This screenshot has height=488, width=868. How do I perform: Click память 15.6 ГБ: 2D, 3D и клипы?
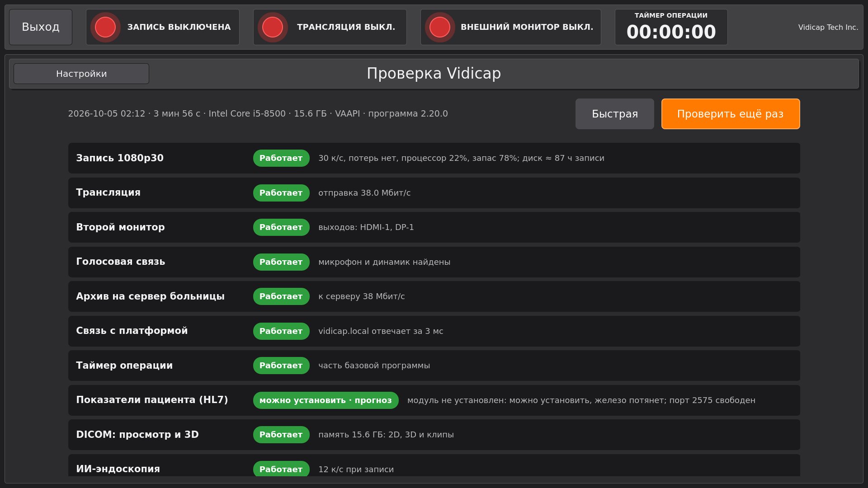point(386,435)
